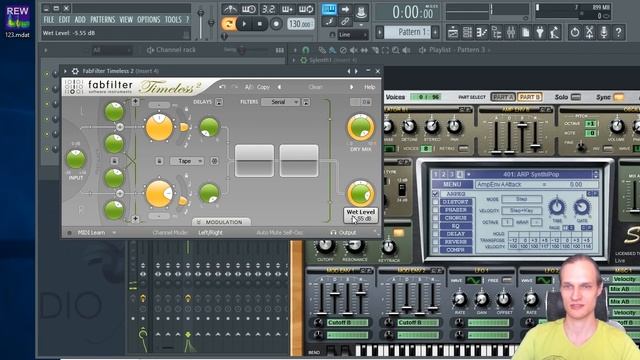Image resolution: width=640 pixels, height=360 pixels.
Task: Click the A/B button in Timeless 2
Action: [x=249, y=87]
